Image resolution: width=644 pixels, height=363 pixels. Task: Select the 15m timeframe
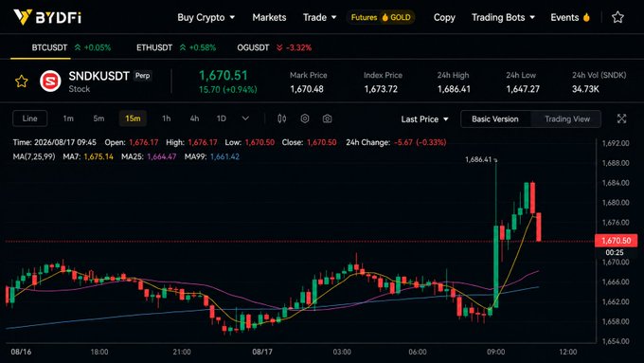pos(133,118)
